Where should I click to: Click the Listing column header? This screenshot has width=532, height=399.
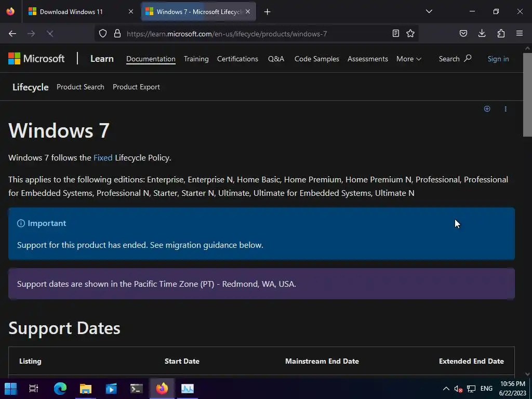pos(30,361)
